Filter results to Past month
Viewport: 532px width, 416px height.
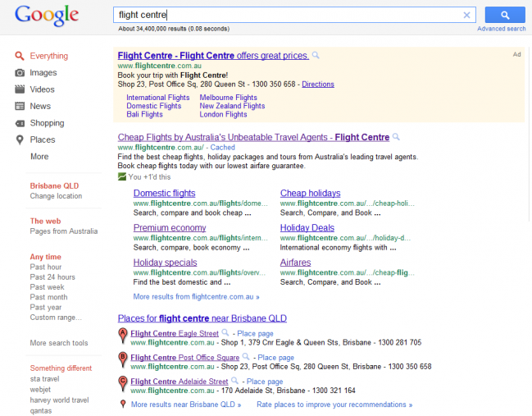click(x=48, y=297)
